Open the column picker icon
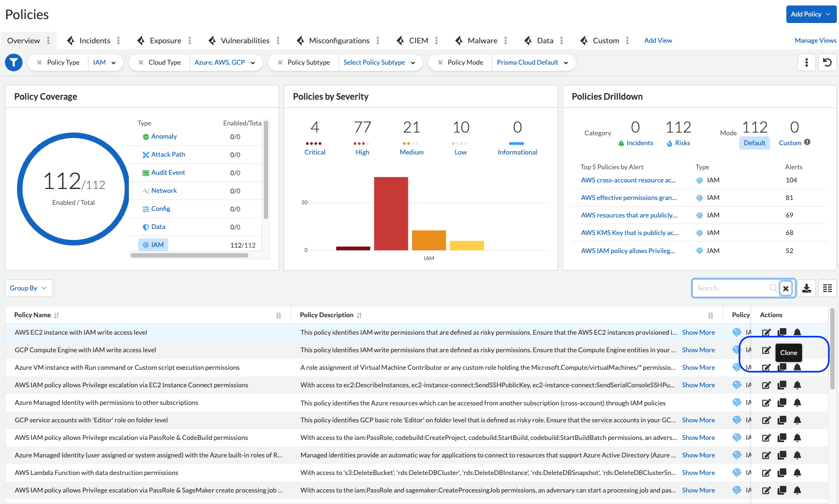Viewport: 839px width, 504px height. [x=827, y=288]
